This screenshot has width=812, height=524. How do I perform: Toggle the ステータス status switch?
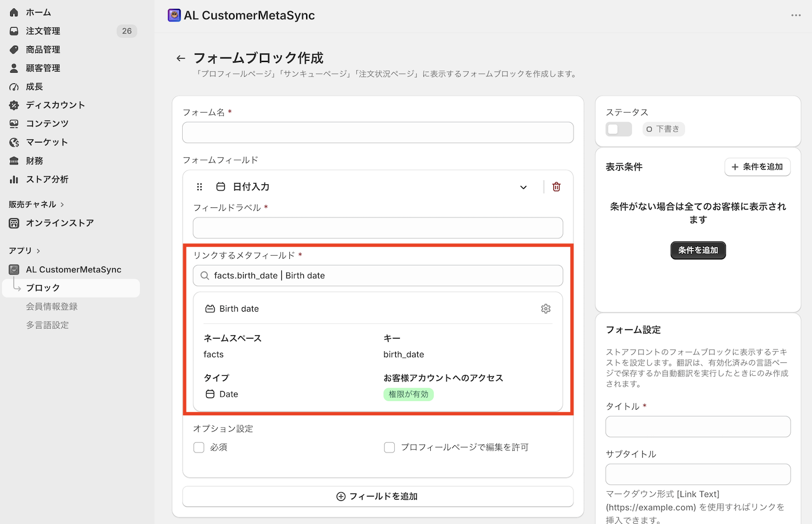pyautogui.click(x=619, y=129)
